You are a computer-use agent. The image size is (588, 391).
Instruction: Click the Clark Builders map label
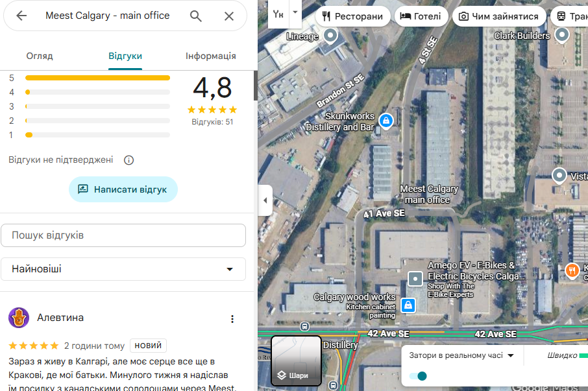(x=522, y=36)
